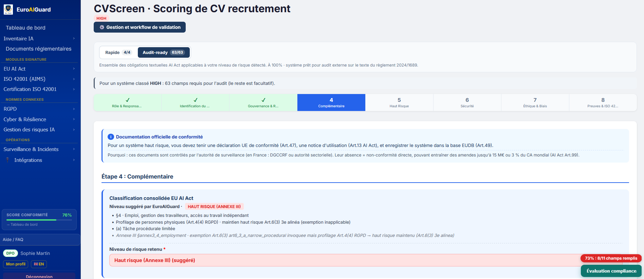Expand the Inventaire IA menu chevron

click(x=74, y=38)
